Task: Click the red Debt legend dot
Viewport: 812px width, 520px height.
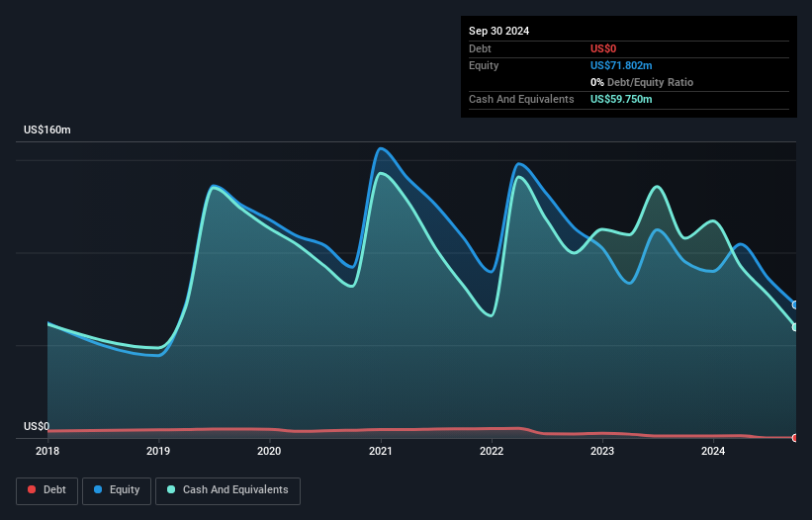Action: (32, 489)
